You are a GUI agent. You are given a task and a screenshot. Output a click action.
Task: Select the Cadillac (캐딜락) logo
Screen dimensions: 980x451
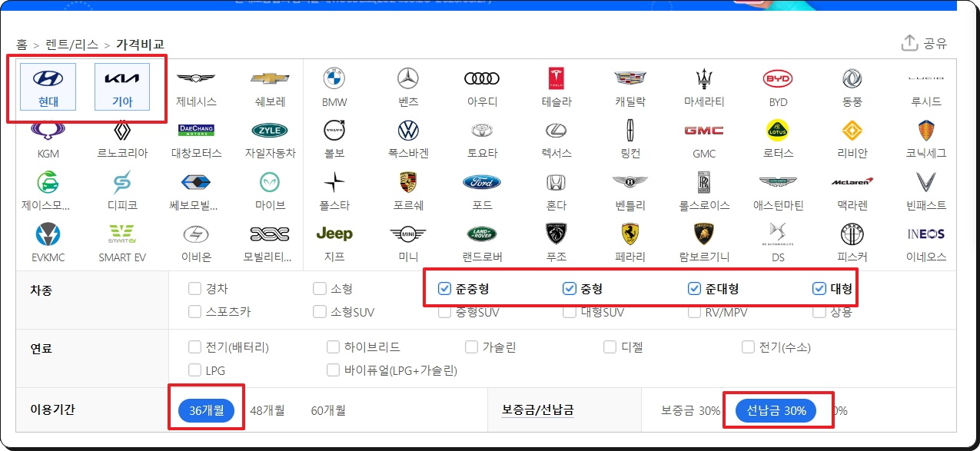click(x=630, y=78)
